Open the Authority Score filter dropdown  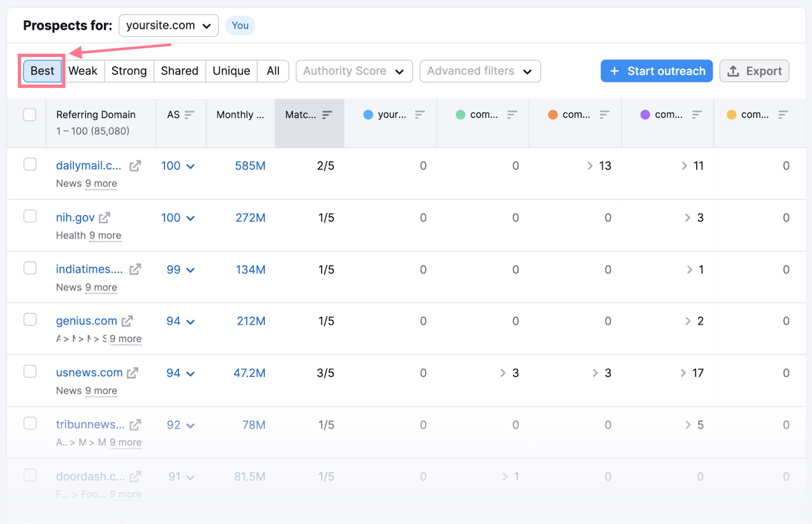[x=354, y=71]
